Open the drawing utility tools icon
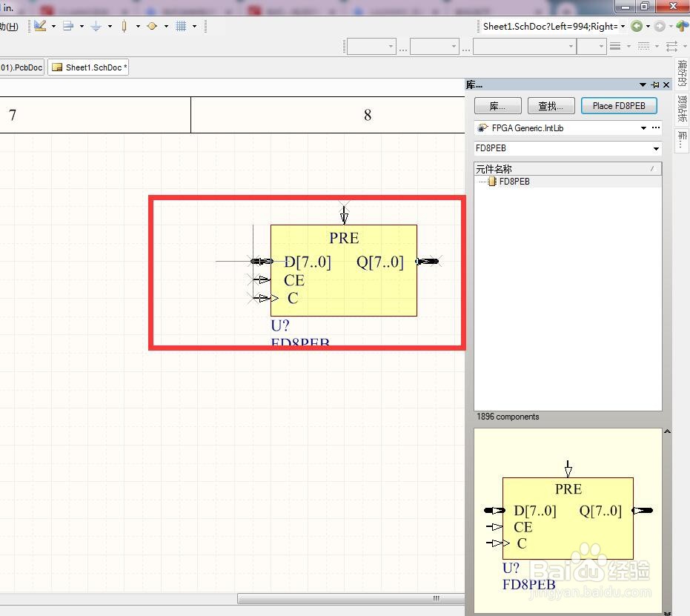 point(40,26)
